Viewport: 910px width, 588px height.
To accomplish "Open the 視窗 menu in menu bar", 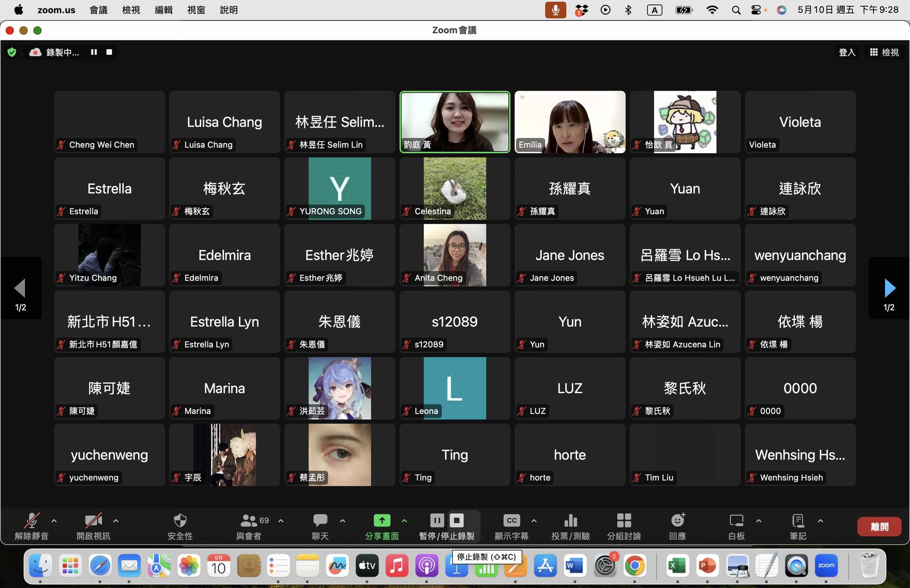I will tap(196, 10).
